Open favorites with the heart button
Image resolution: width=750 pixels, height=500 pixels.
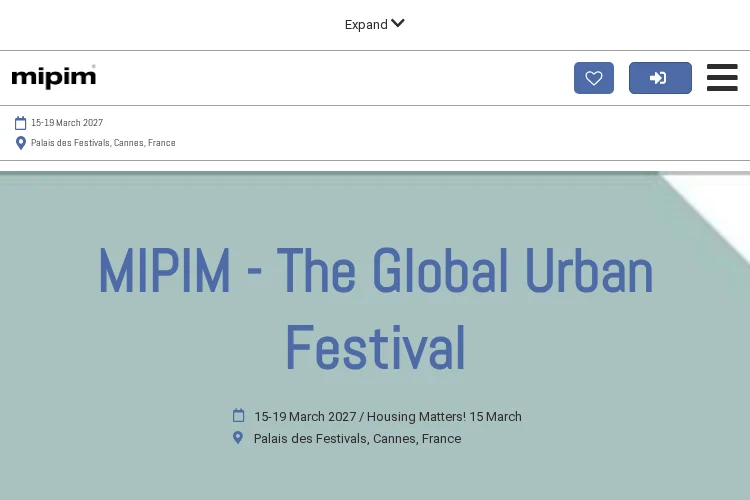pos(594,78)
